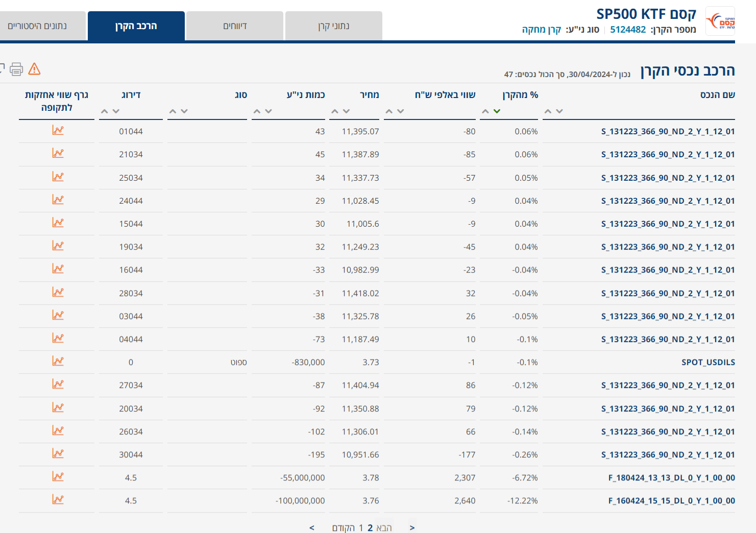Open holdings graph for SPOT_USDILS row
Screen dimensions: 756x533
pos(59,362)
